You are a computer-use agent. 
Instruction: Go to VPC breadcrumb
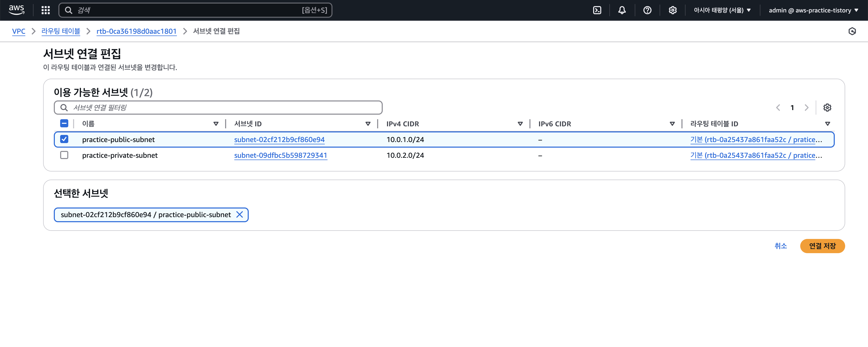tap(19, 31)
